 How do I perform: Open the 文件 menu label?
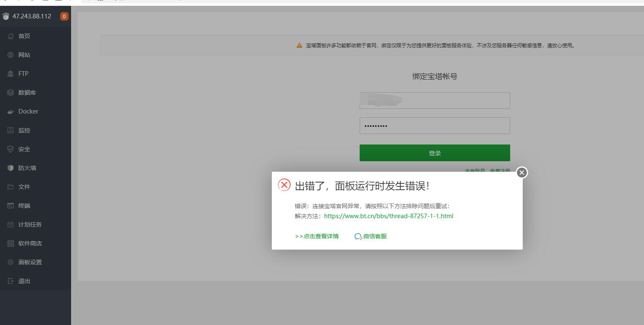coord(24,187)
